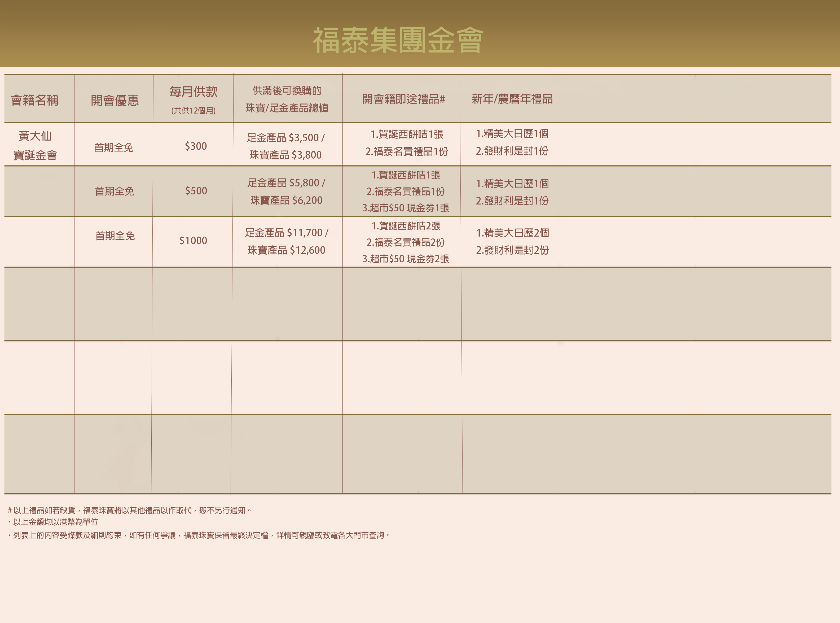Select the 供滿後可換購的 header cell
The image size is (840, 623).
(287, 91)
